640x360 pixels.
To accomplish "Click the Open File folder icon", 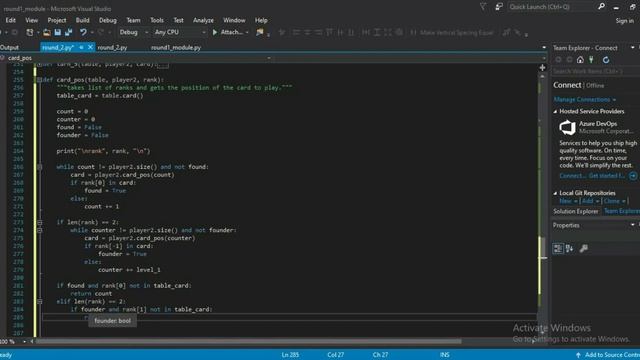I will point(47,32).
